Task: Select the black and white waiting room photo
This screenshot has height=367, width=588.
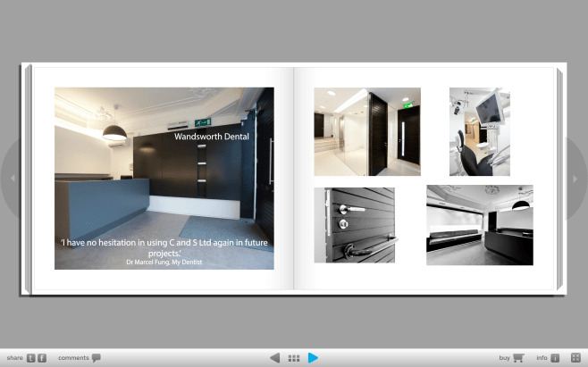Action: coord(480,225)
